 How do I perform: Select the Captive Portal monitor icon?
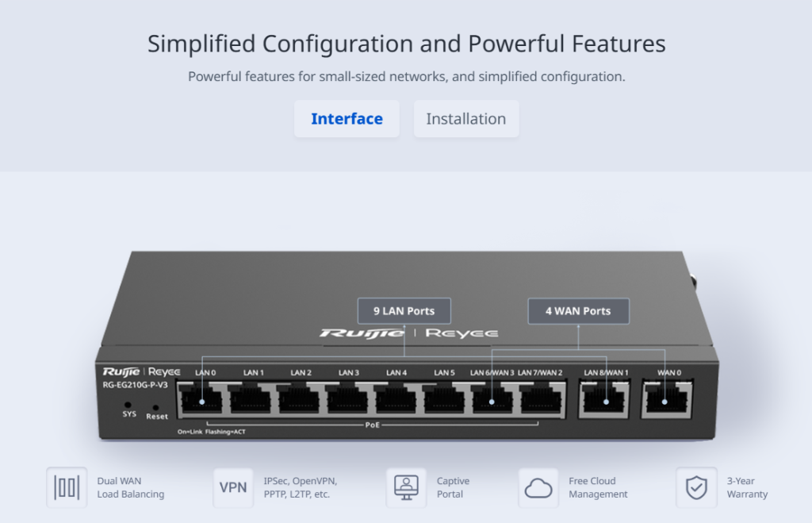(406, 487)
